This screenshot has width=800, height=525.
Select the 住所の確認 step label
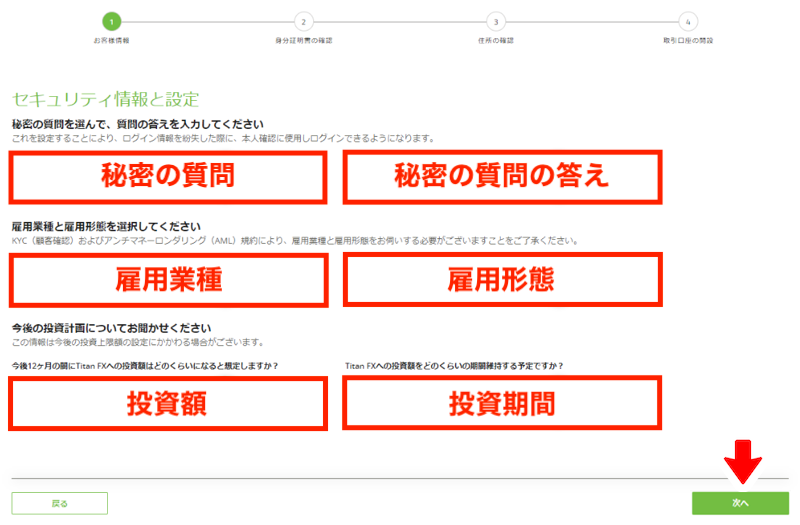[496, 40]
